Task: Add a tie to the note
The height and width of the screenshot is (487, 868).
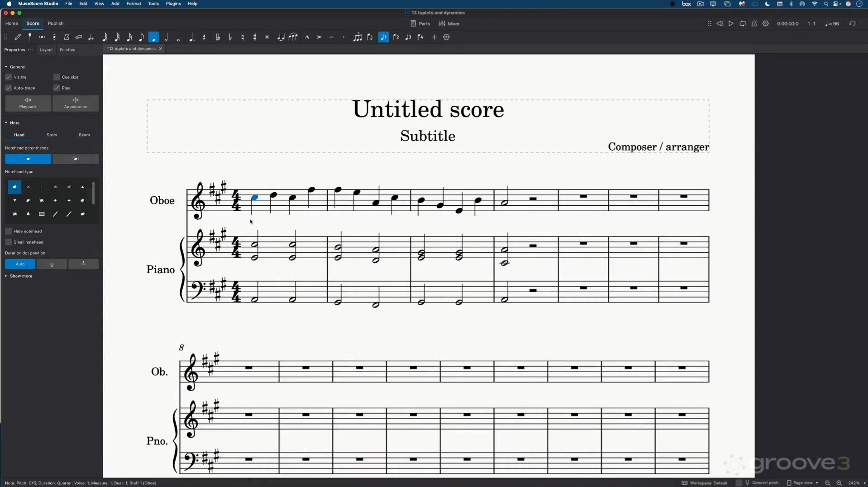Action: click(281, 38)
